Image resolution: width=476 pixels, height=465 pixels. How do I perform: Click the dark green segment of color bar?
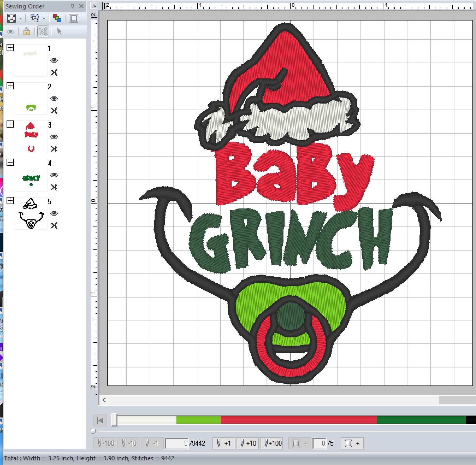tap(421, 420)
